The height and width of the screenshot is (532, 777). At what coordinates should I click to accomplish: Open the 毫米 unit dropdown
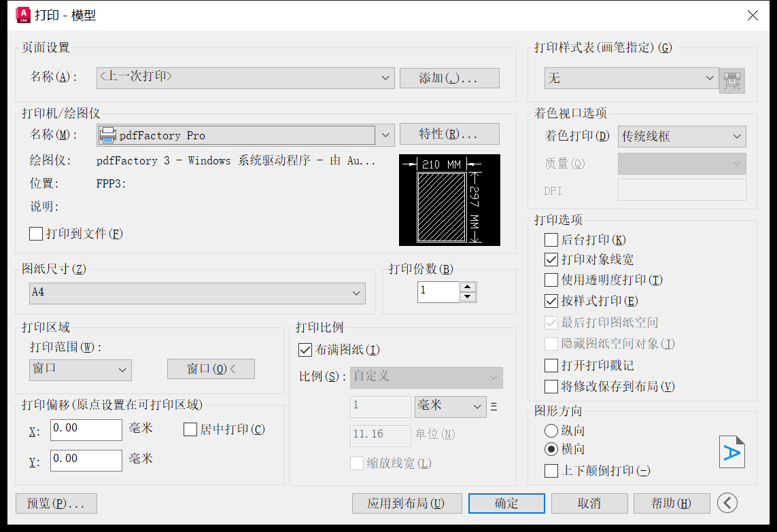(450, 407)
